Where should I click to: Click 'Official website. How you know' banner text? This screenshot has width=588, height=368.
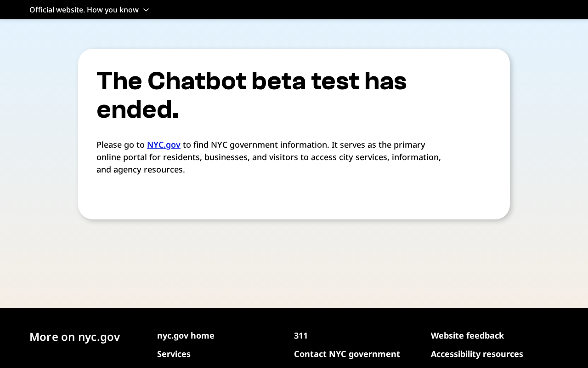click(x=84, y=10)
